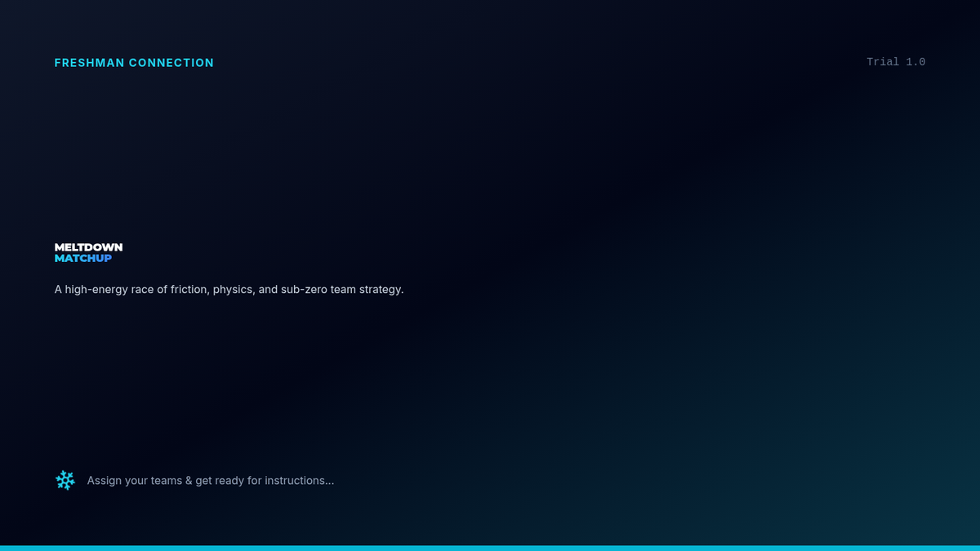Click the word physics in the subtitle

point(234,289)
